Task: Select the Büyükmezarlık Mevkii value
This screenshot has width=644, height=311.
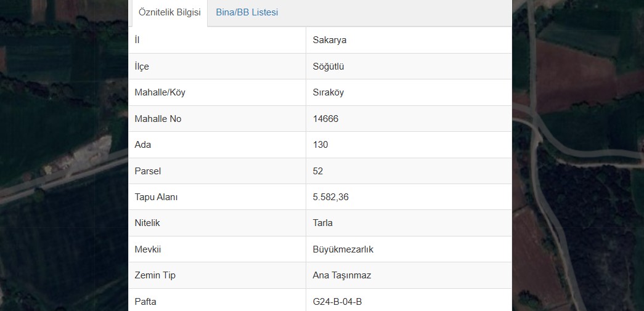Action: pos(343,249)
